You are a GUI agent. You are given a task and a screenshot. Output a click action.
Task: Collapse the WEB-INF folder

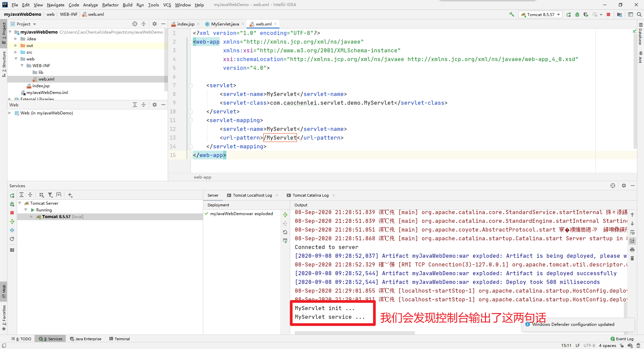pos(21,66)
